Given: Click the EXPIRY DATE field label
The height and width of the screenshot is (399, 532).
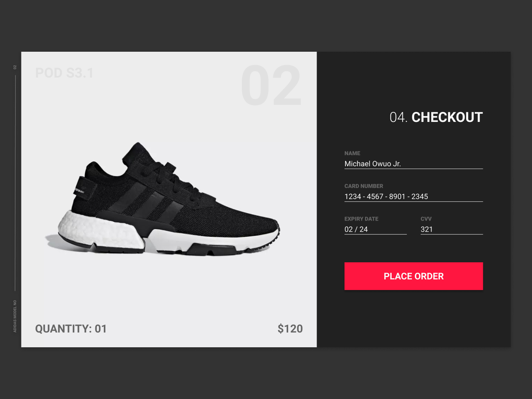Looking at the screenshot, I should coord(361,219).
